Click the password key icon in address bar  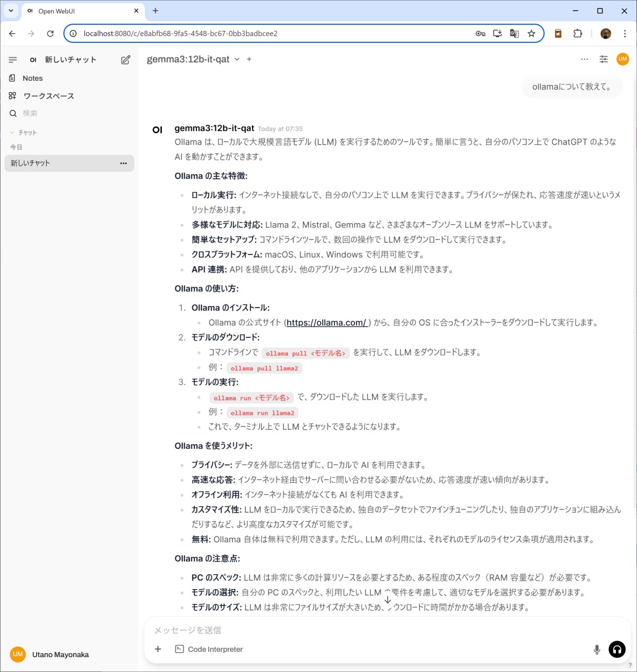coord(480,33)
